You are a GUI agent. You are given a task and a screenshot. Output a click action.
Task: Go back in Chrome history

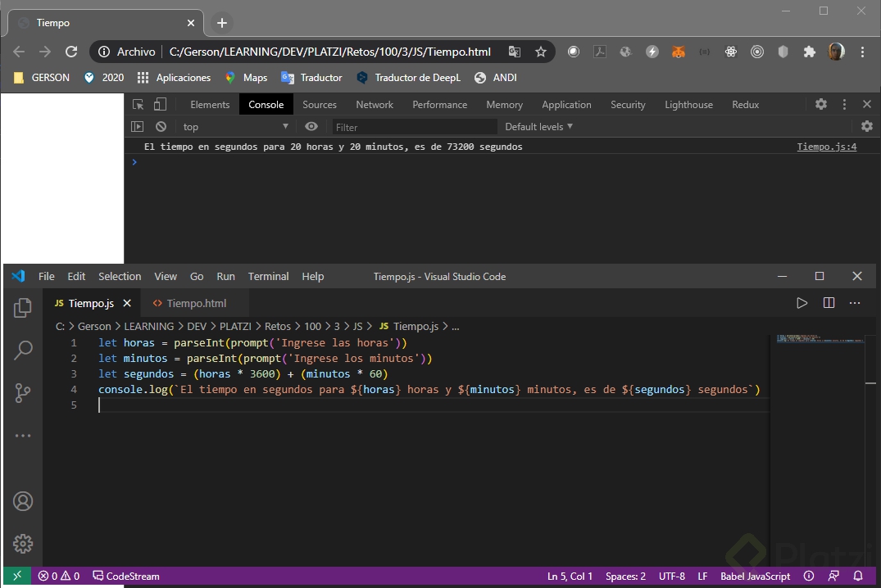coord(19,52)
